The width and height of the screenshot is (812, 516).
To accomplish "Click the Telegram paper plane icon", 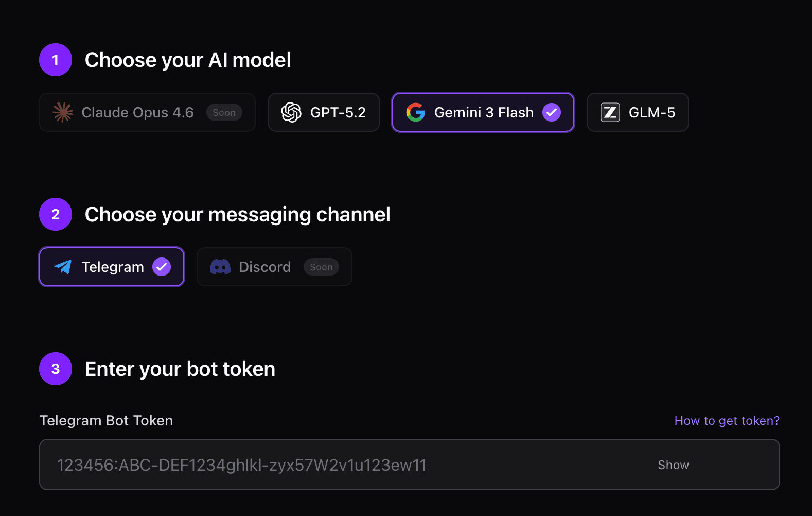I will point(63,267).
